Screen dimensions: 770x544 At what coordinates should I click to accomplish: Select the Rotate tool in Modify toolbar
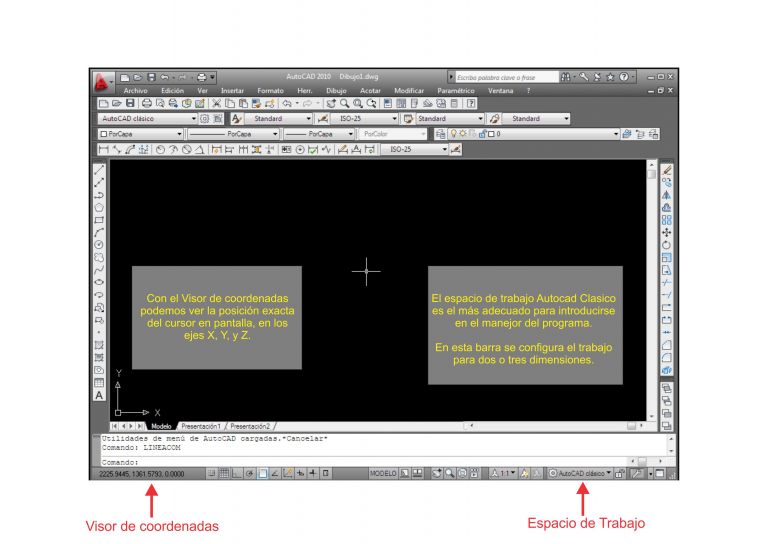click(666, 245)
